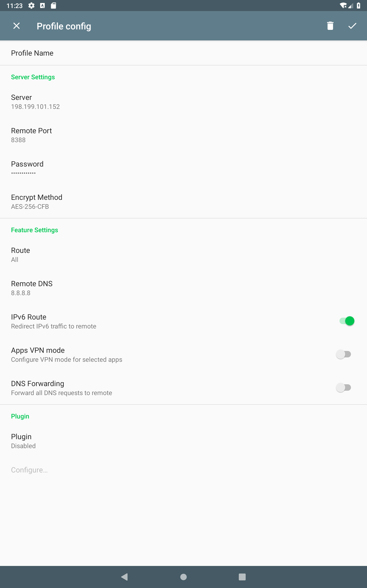
Task: Delete this profile using the trash icon
Action: click(330, 26)
